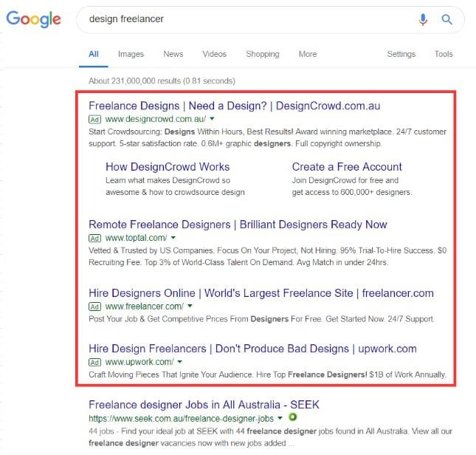This screenshot has width=476, height=455.
Task: Switch to the Images tab
Action: point(131,54)
